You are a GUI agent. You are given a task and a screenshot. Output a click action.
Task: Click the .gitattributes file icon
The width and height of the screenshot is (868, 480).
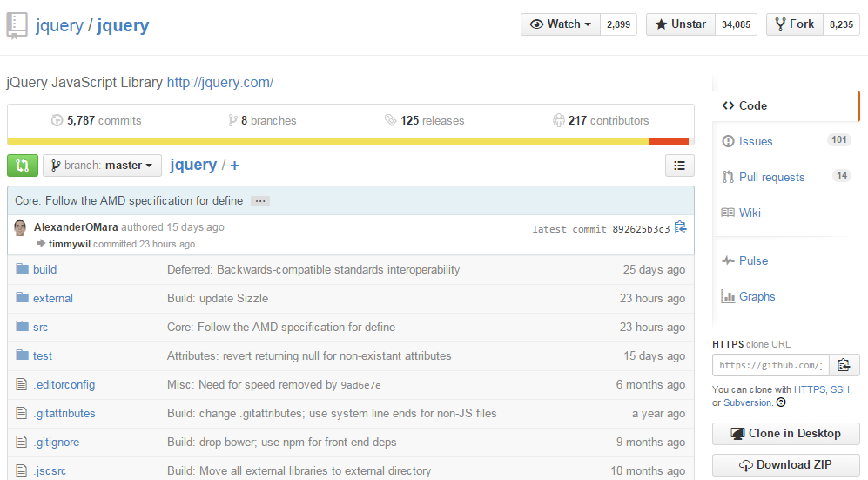22,413
